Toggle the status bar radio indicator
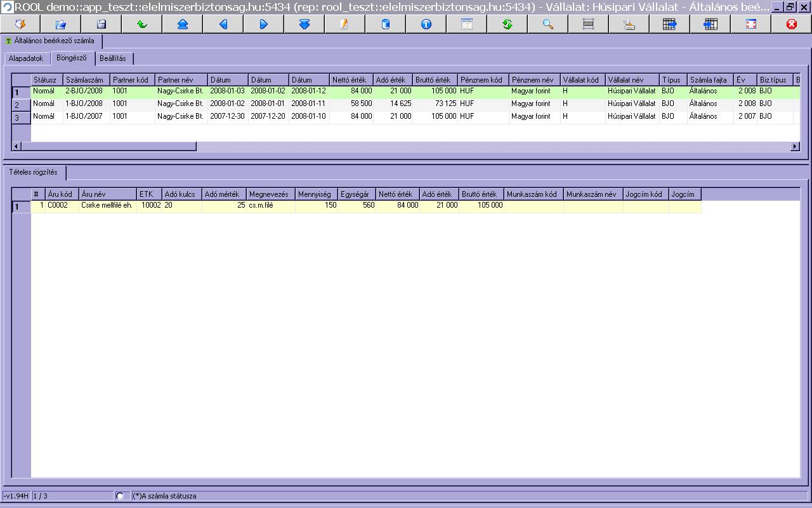 pyautogui.click(x=119, y=496)
